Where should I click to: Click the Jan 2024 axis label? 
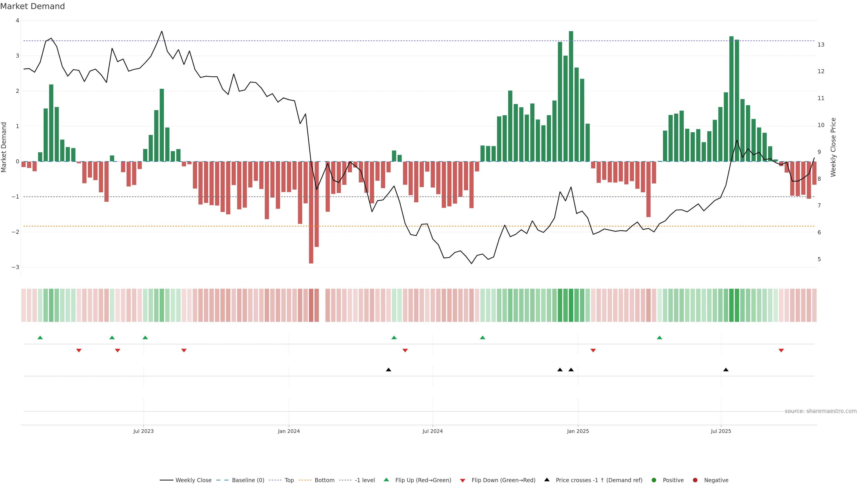(x=289, y=432)
